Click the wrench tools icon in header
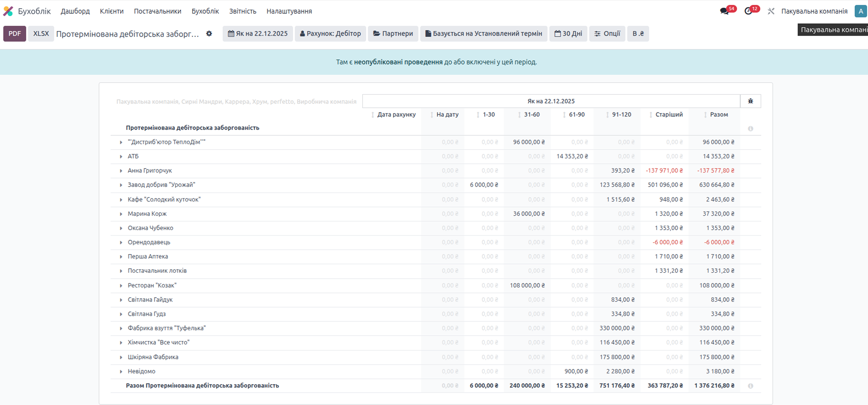The width and height of the screenshot is (868, 405). click(771, 11)
